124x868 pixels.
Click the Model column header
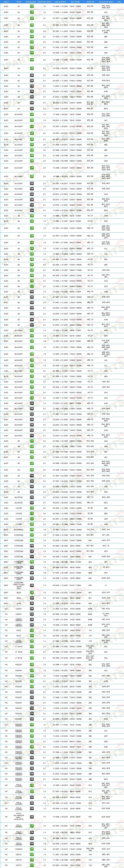(19, 2)
